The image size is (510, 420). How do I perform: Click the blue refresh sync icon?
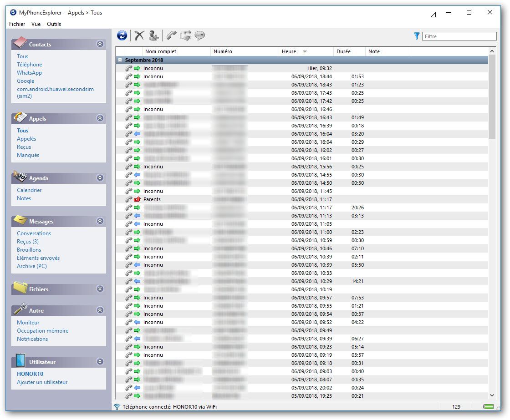pos(122,35)
